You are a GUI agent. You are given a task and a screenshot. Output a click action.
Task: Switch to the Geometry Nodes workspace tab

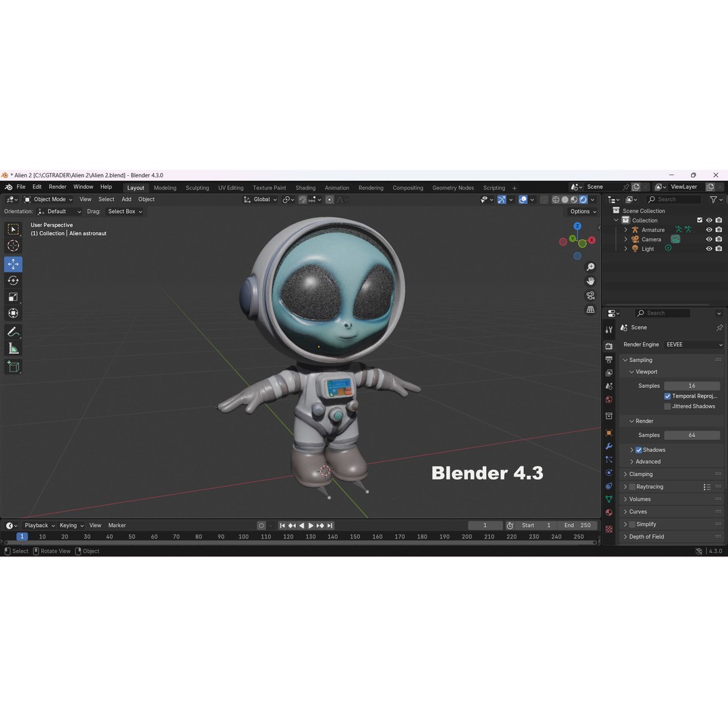pyautogui.click(x=453, y=188)
